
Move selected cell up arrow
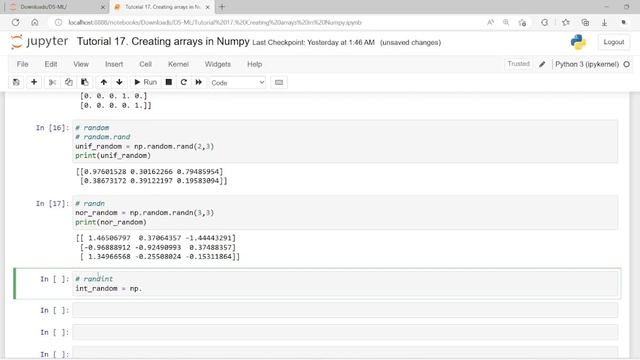pyautogui.click(x=104, y=82)
